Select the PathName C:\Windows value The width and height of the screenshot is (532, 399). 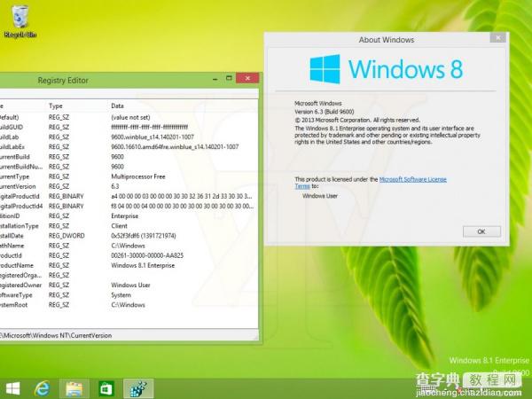coord(128,246)
